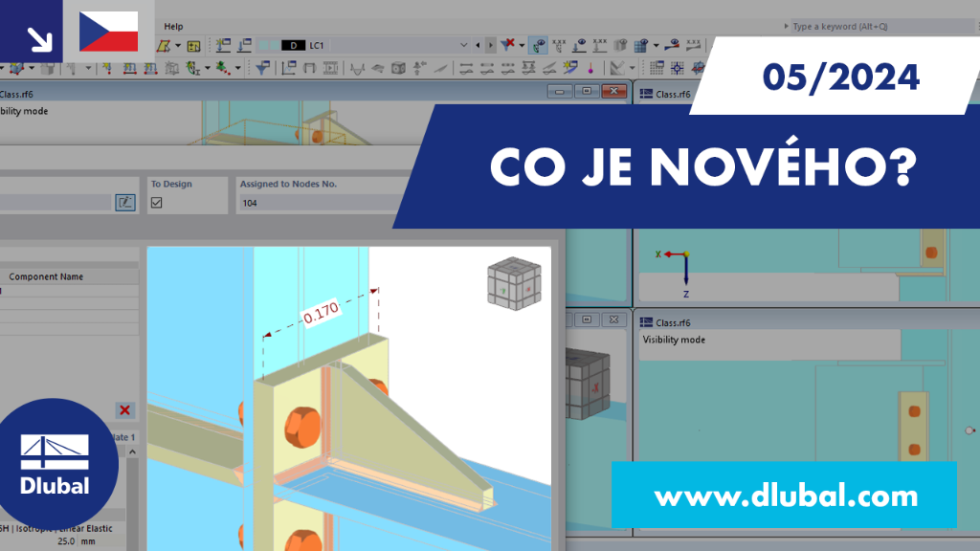The width and height of the screenshot is (980, 551).
Task: Click the red X delete component button
Action: tap(125, 409)
